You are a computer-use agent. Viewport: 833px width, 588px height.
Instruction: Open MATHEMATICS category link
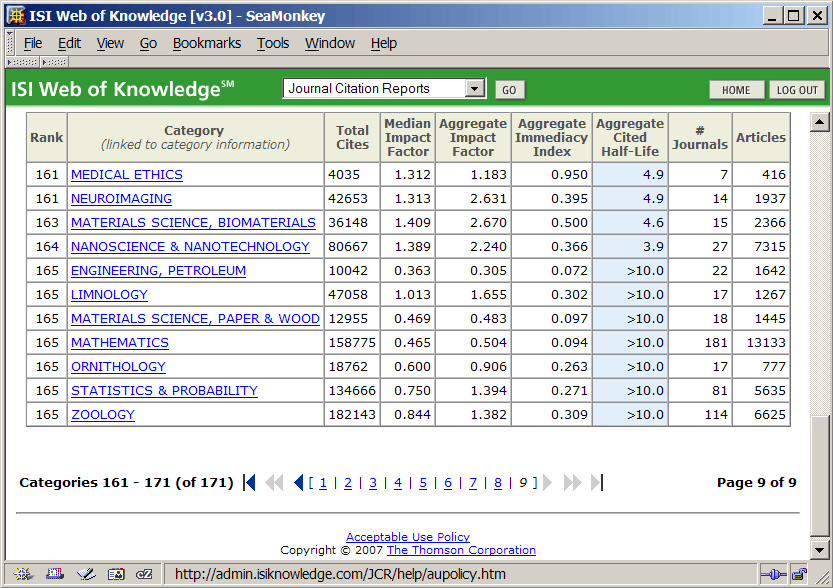click(120, 343)
